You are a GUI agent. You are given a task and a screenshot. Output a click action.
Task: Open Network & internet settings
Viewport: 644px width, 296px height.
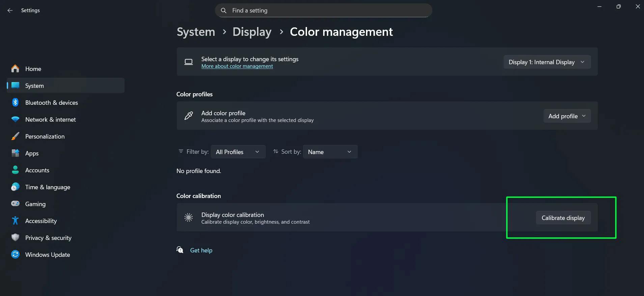(x=65, y=119)
